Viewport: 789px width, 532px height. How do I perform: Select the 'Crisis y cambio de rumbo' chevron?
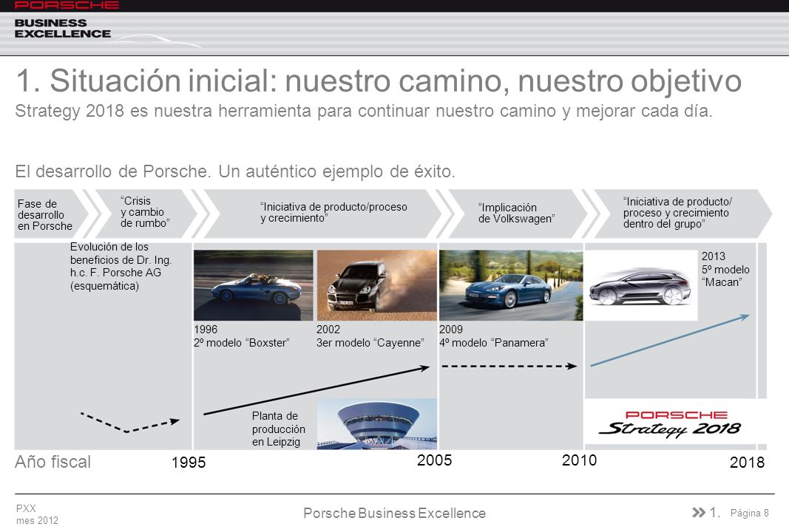click(x=146, y=214)
